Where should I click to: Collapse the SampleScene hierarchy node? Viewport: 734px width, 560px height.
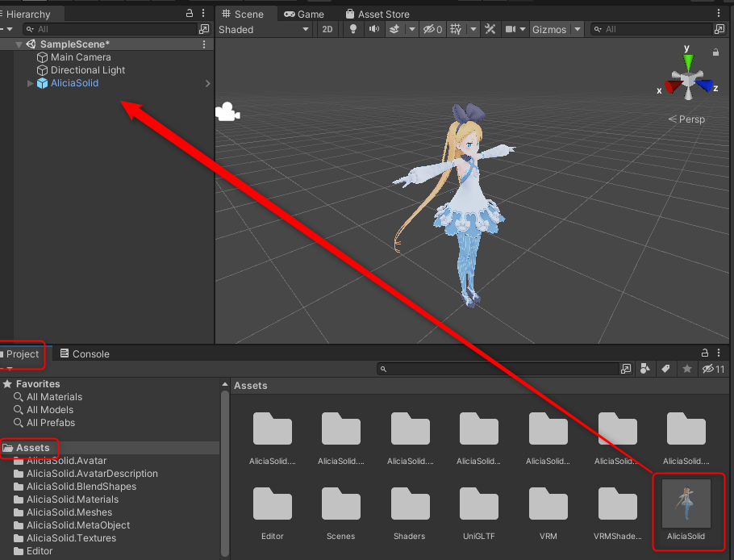pyautogui.click(x=18, y=44)
